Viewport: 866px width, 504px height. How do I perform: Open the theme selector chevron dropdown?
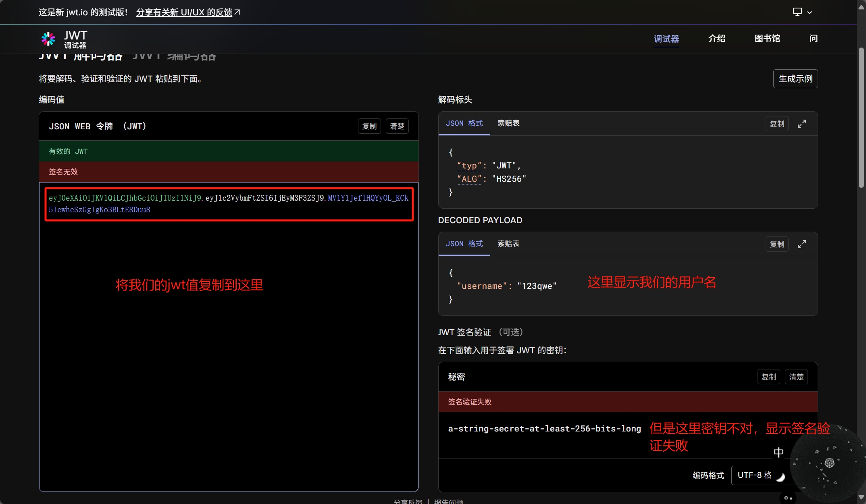click(x=810, y=12)
